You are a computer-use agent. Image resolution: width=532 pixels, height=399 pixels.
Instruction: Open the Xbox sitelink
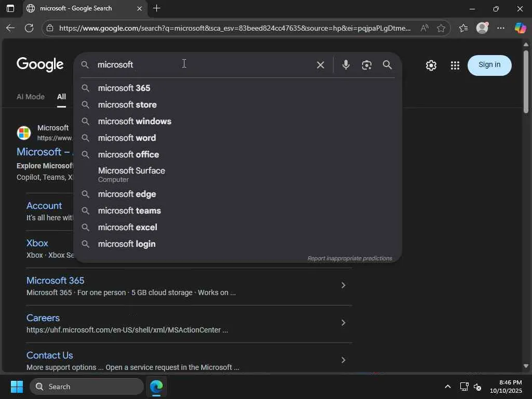37,243
